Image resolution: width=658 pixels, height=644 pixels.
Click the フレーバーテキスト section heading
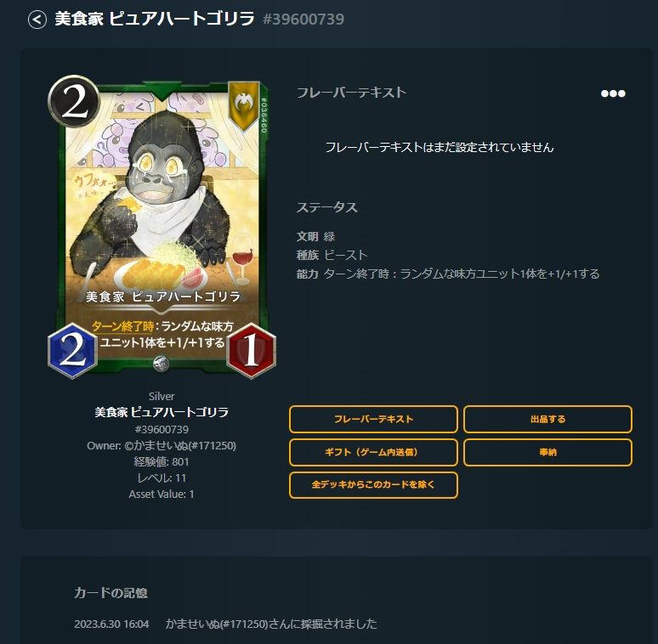351,93
